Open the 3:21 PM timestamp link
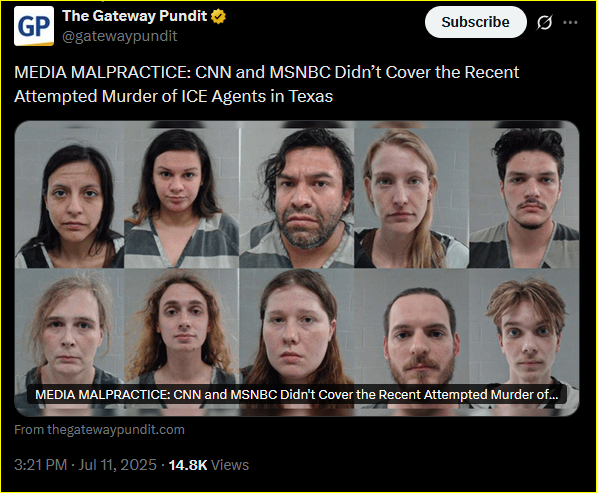This screenshot has height=493, width=597. click(40, 465)
